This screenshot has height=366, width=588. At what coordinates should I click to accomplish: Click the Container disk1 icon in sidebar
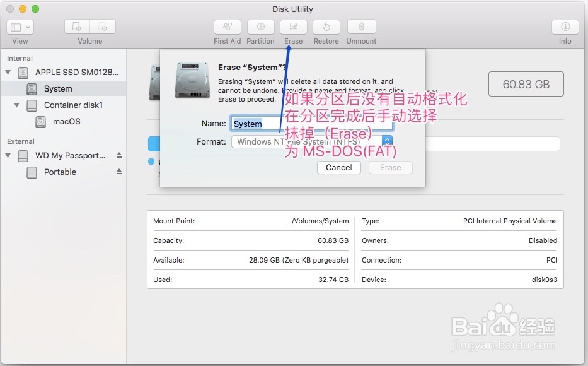[32, 105]
